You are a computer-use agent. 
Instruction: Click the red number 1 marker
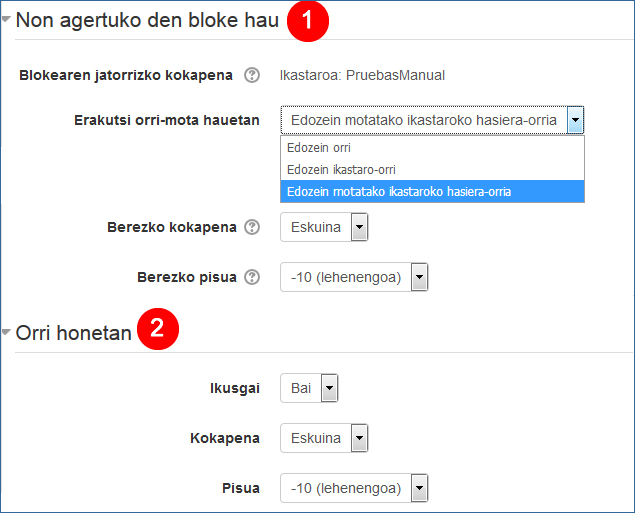pyautogui.click(x=308, y=22)
